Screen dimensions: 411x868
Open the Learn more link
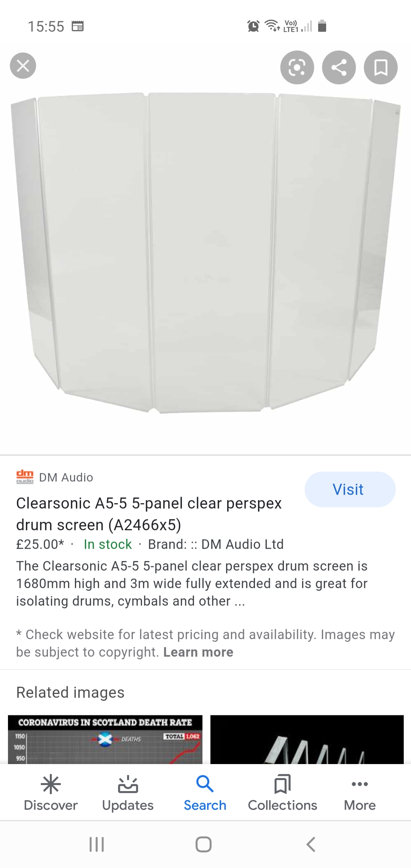(198, 652)
